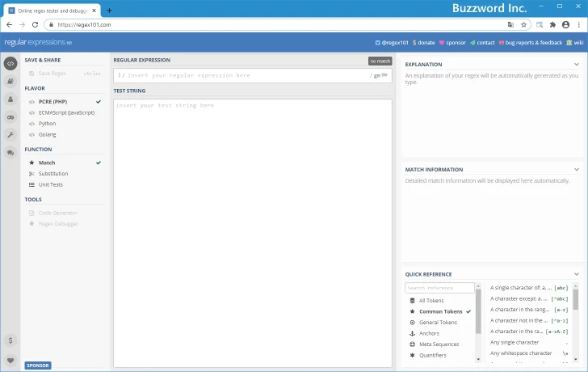Collapse the Quick Reference panel
The height and width of the screenshot is (372, 588).
pyautogui.click(x=577, y=274)
